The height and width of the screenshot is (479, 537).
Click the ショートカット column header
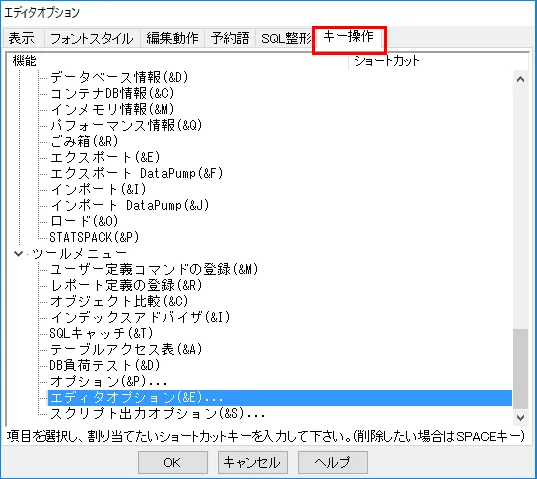point(438,61)
